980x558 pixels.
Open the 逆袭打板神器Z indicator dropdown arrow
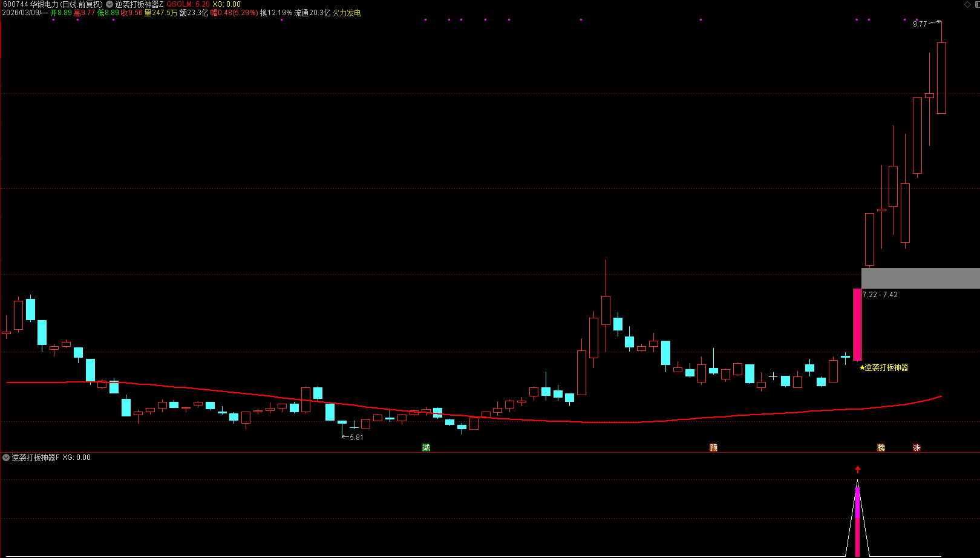click(x=109, y=4)
